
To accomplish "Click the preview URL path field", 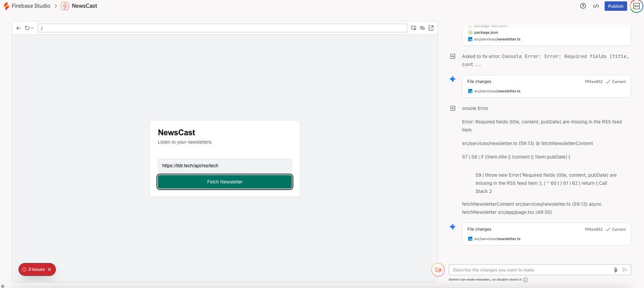I will (x=223, y=28).
